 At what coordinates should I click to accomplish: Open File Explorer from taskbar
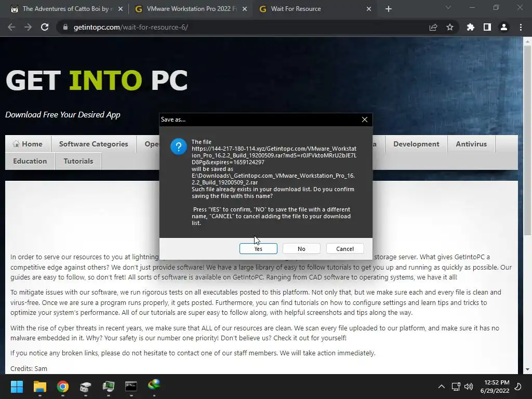(39, 387)
